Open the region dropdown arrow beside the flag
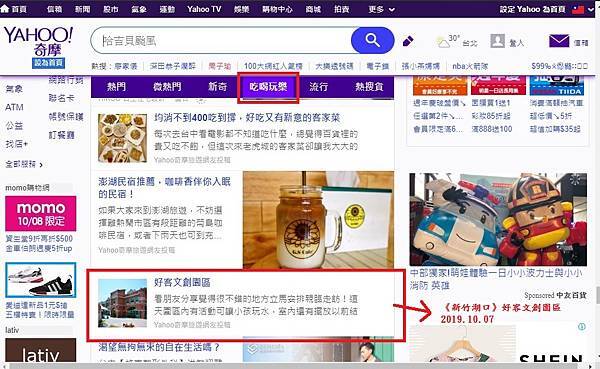 (592, 9)
